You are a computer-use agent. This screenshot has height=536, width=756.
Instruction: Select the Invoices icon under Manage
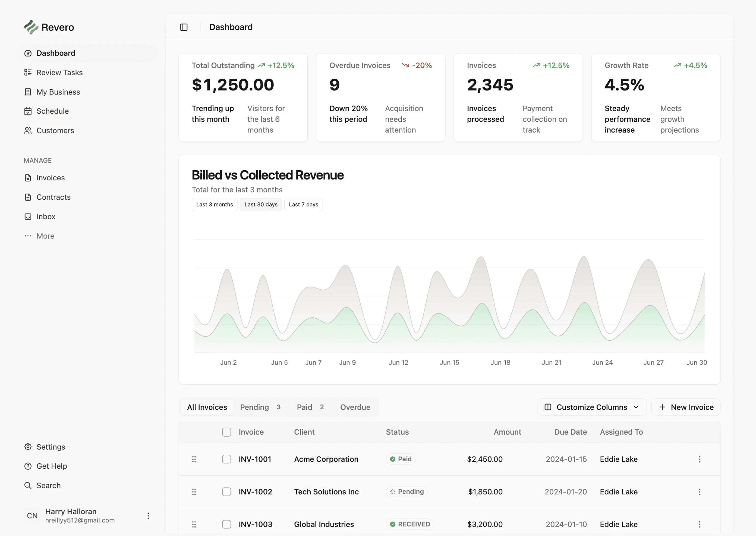[x=28, y=178]
